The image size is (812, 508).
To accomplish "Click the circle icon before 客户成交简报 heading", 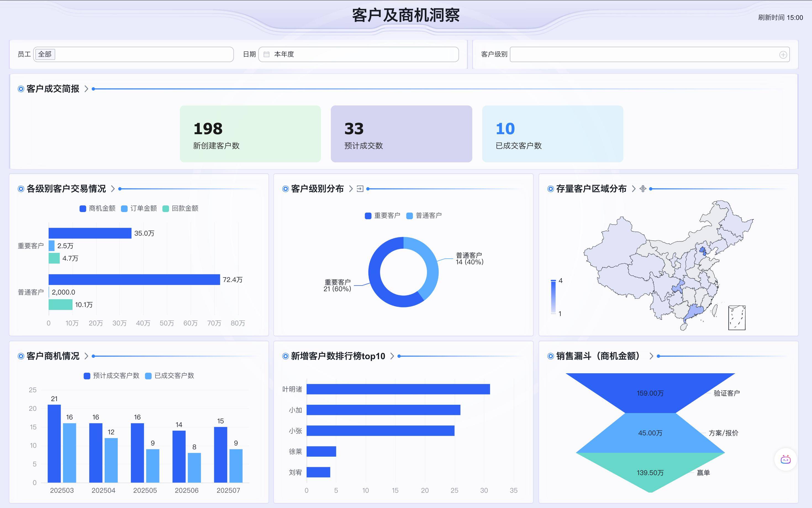I will tap(21, 89).
